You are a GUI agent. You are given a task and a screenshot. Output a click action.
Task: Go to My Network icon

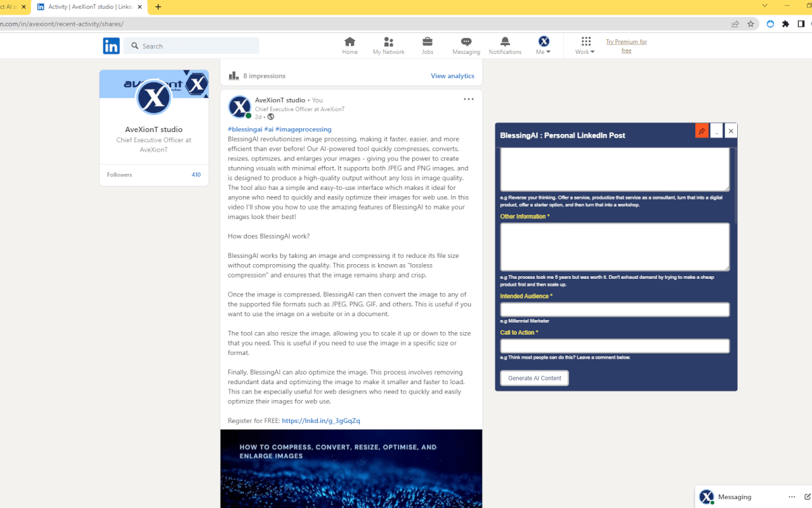[x=388, y=42]
